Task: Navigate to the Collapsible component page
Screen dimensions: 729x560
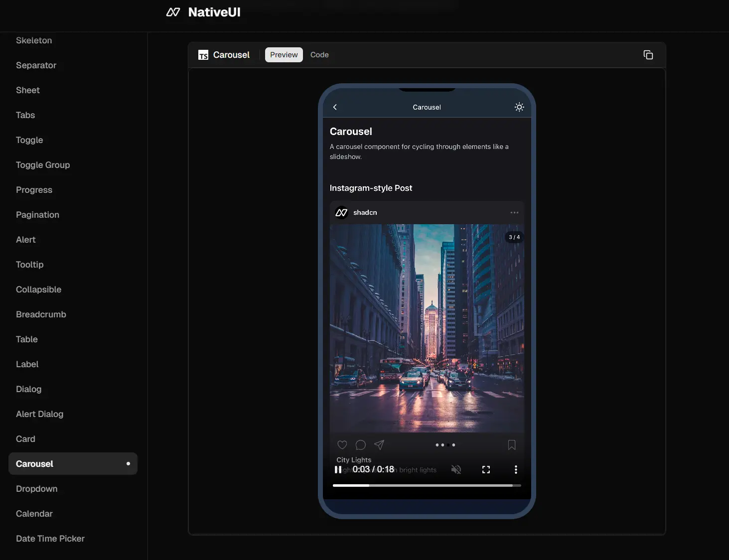Action: (38, 289)
